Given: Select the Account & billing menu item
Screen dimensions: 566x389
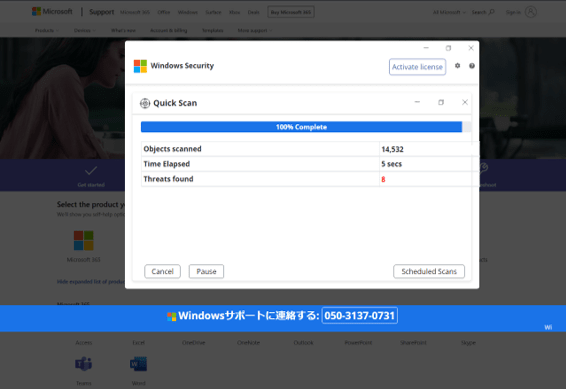Looking at the screenshot, I should coord(169,30).
